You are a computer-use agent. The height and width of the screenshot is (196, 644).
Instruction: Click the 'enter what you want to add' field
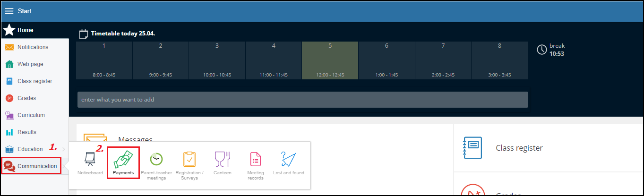click(x=303, y=100)
